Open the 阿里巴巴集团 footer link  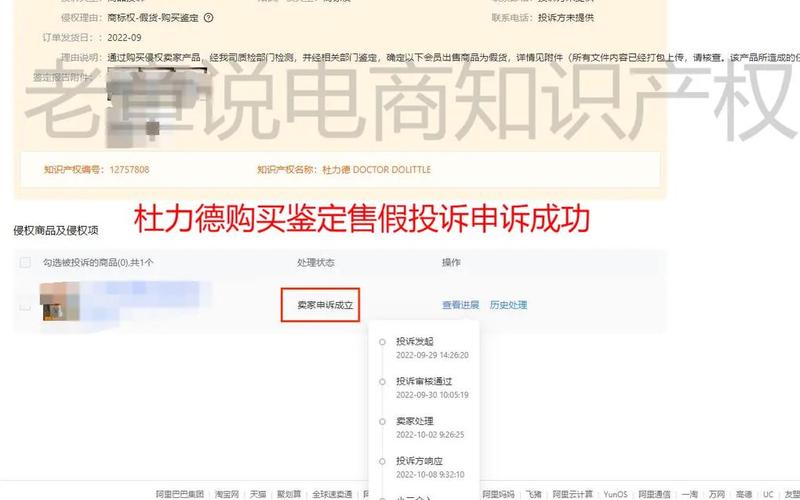coord(180,494)
